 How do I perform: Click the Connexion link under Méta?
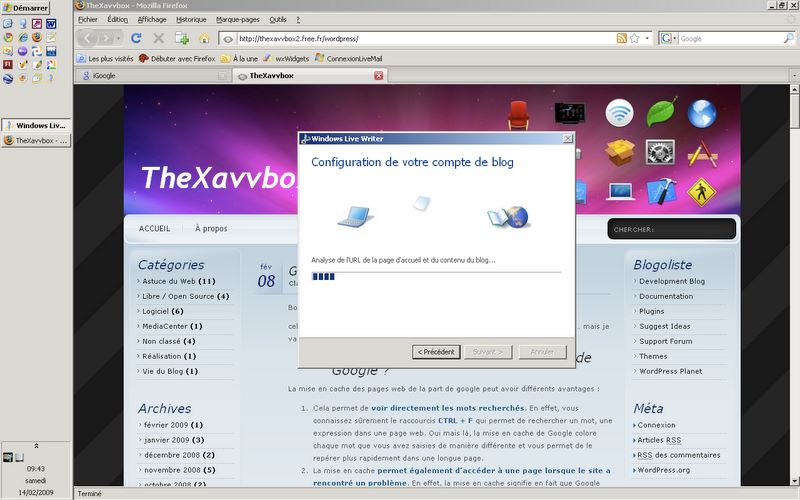pos(656,424)
